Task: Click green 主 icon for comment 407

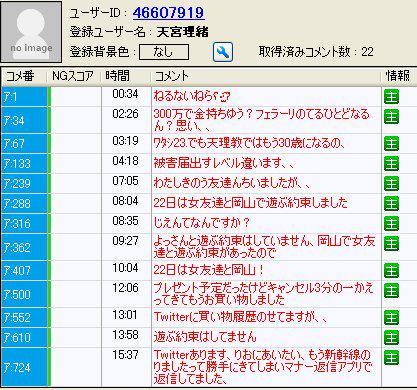Action: [x=391, y=271]
